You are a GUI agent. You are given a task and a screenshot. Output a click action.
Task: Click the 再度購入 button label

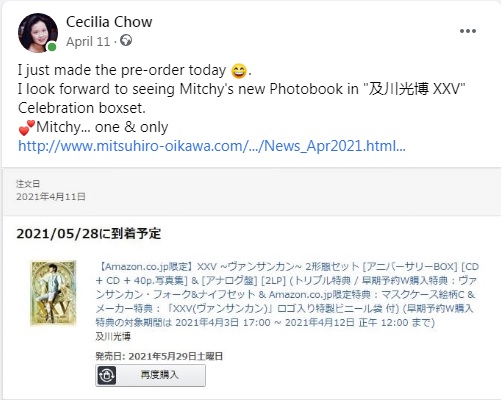(159, 375)
